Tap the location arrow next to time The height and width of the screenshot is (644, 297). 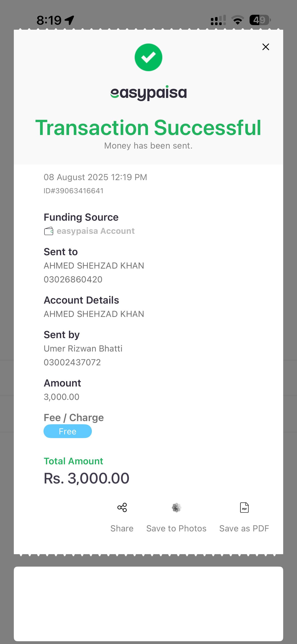click(69, 20)
